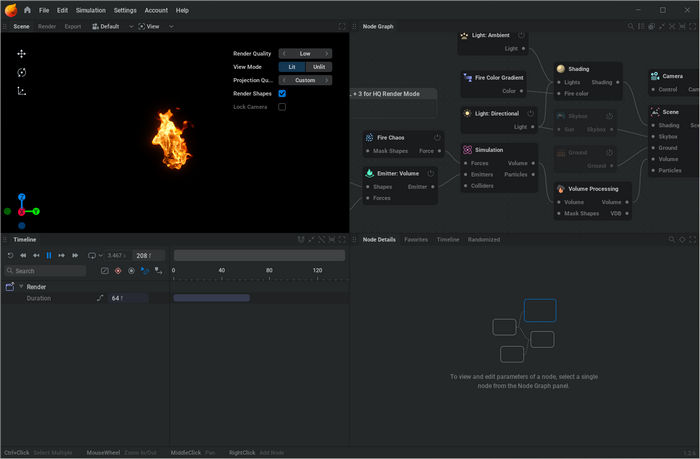Viewport: 700px width, 459px height.
Task: Collapse the Render group in Timeline
Action: [x=21, y=287]
